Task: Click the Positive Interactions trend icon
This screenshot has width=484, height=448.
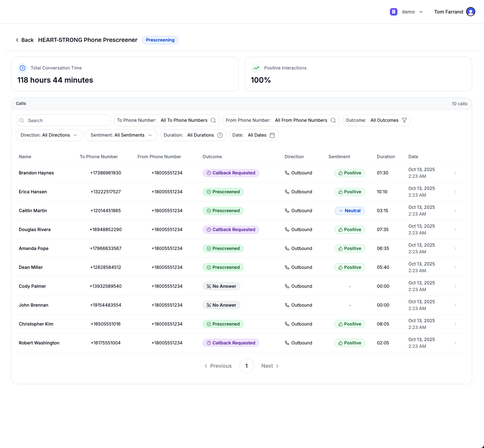Action: point(256,68)
